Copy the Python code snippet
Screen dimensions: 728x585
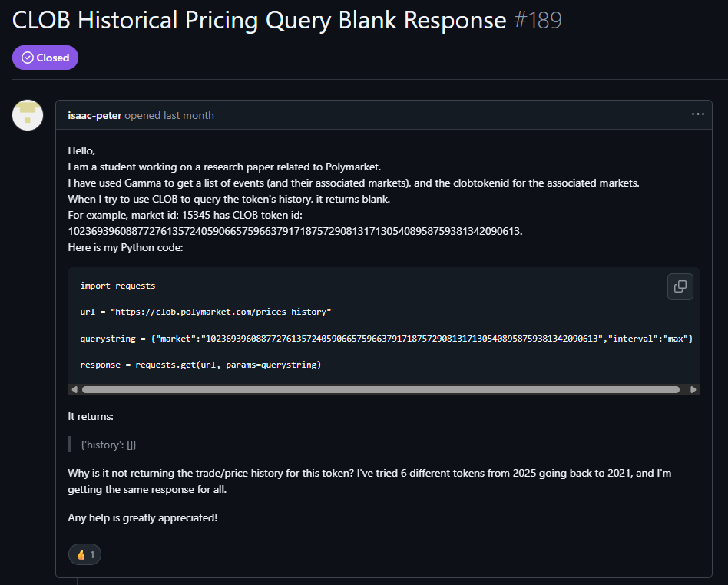point(680,286)
